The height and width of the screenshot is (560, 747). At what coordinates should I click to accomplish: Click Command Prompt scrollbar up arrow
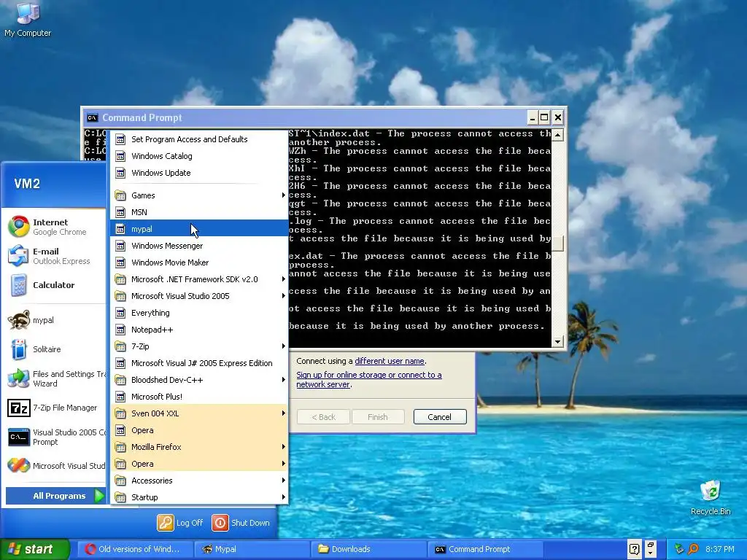tap(557, 135)
